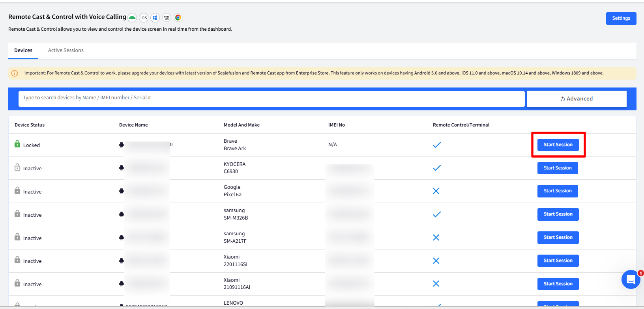Select the Devices tab

(x=23, y=50)
